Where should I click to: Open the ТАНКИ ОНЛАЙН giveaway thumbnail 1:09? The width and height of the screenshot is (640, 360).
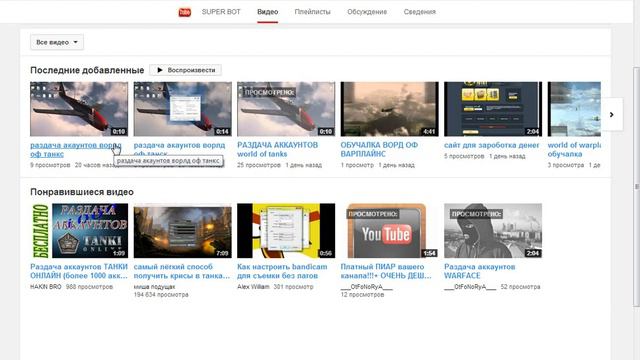pyautogui.click(x=79, y=231)
